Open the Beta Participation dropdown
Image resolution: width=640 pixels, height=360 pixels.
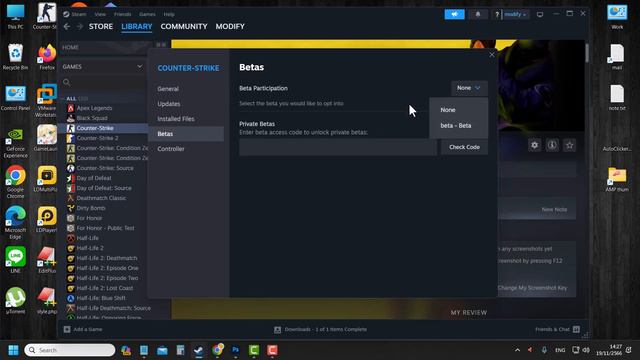click(469, 88)
